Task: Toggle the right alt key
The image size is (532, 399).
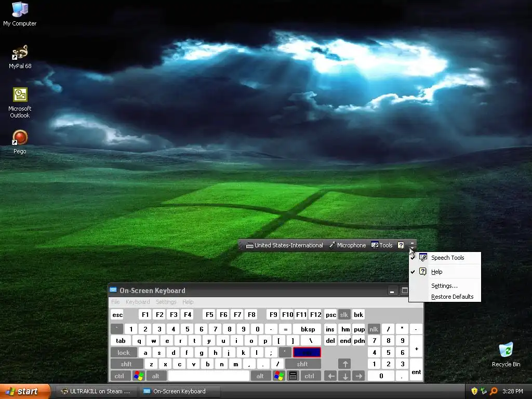Action: 260,376
